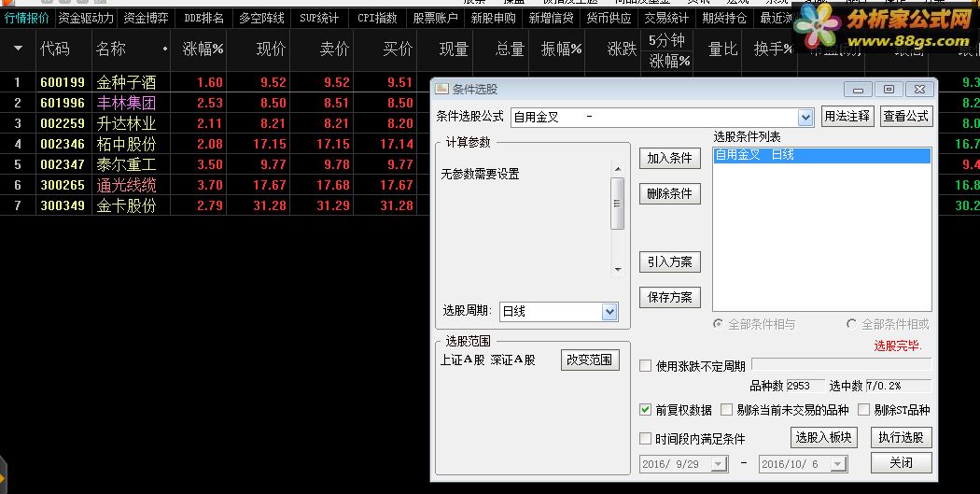Sort by 名称 column header
This screenshot has height=494, width=980.
pos(111,49)
